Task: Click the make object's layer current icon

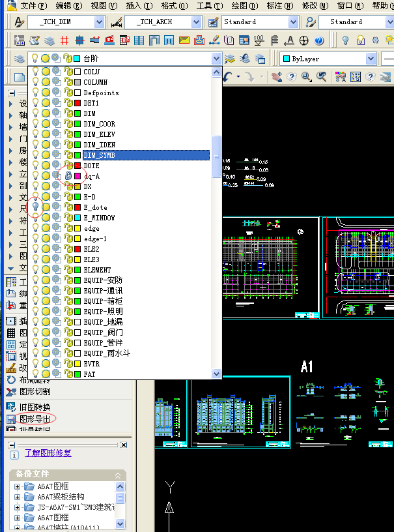Action: pos(230,59)
